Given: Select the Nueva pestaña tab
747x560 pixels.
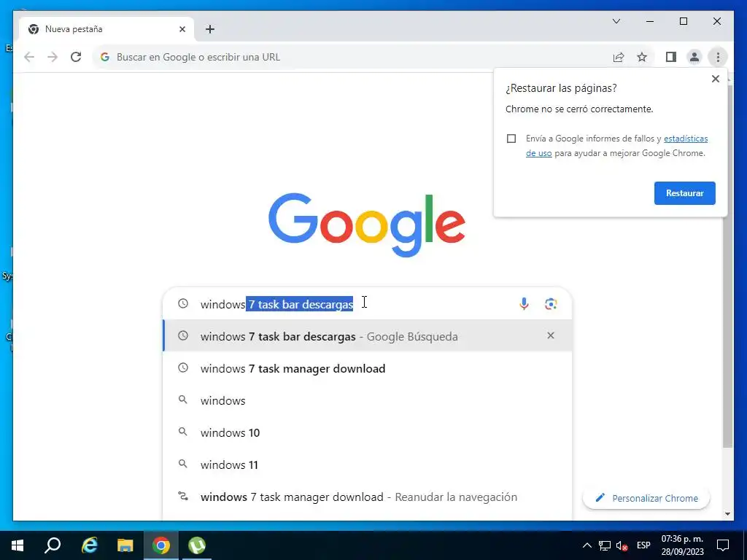Looking at the screenshot, I should click(x=107, y=29).
